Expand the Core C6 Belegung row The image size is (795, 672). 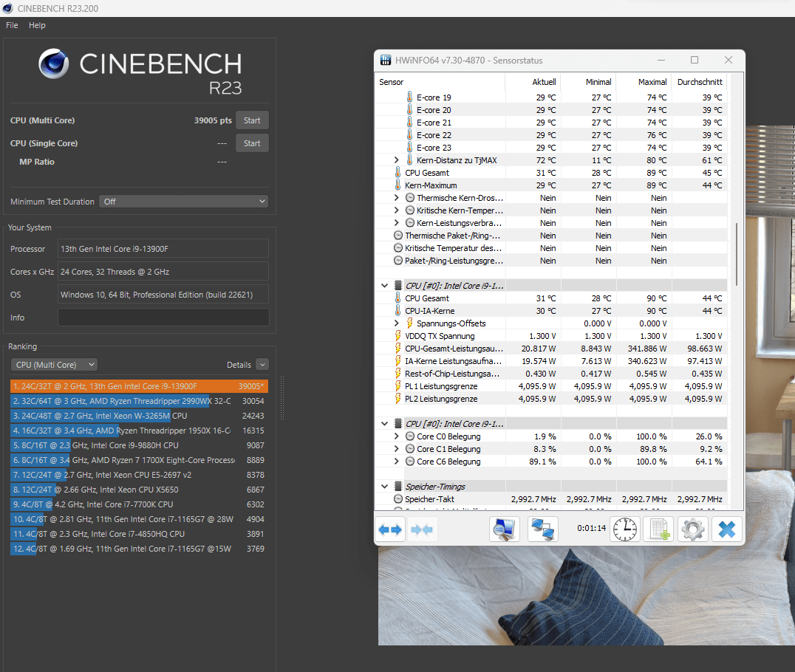click(397, 462)
